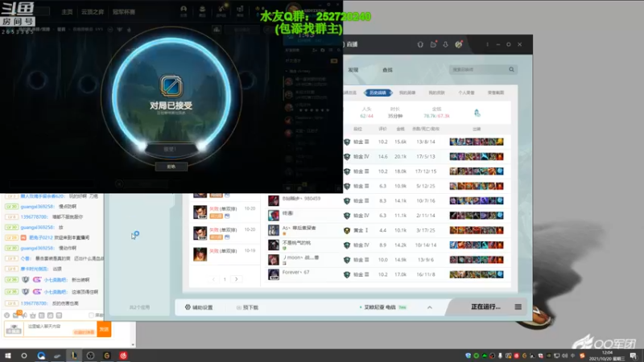Click the item icons in the 13/8/14 row
Viewport: 644px width, 362px height.
[477, 142]
